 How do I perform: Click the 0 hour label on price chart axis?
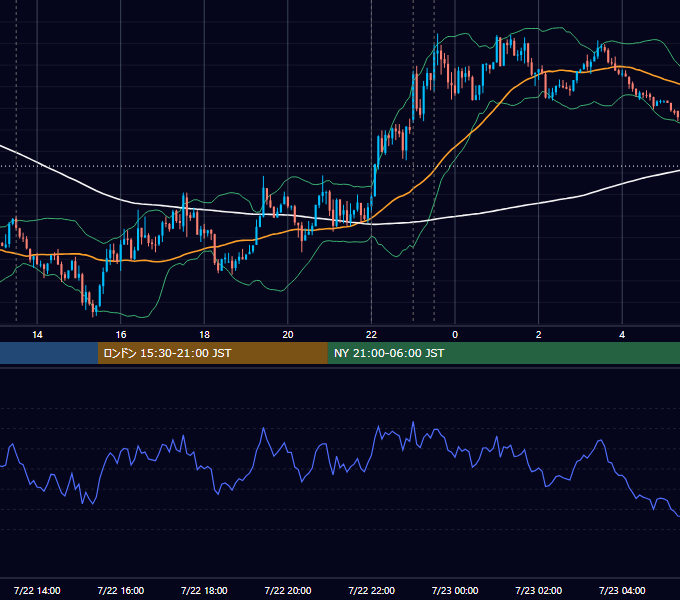tap(455, 335)
